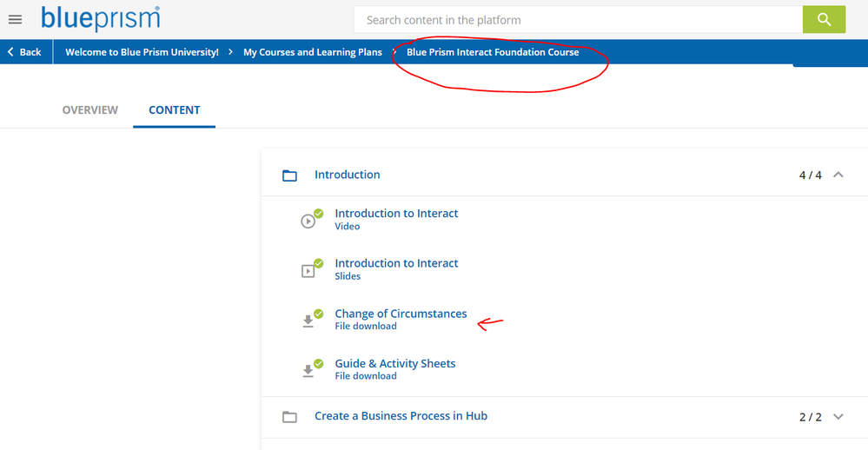Image resolution: width=868 pixels, height=450 pixels.
Task: Open Introduction to Interact video lesson
Action: 396,213
